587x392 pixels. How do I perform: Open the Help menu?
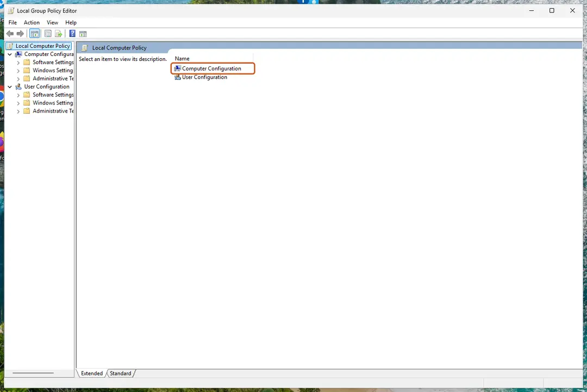click(x=71, y=22)
